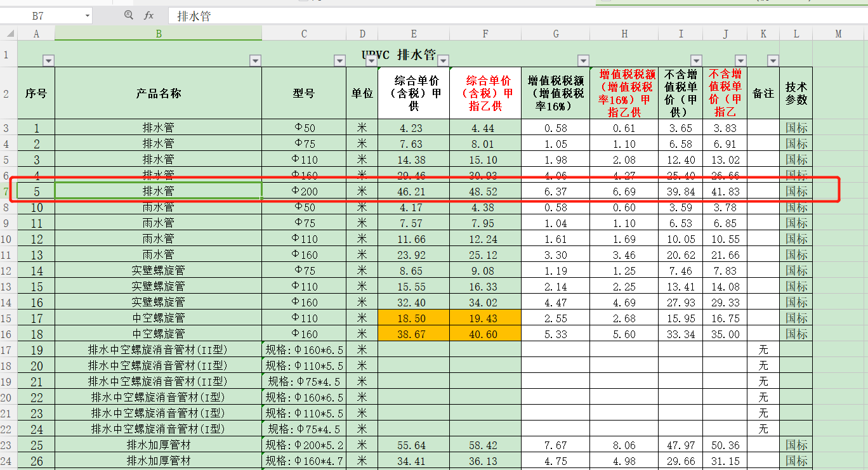
Task: Click the cell with value 58.42
Action: point(485,445)
